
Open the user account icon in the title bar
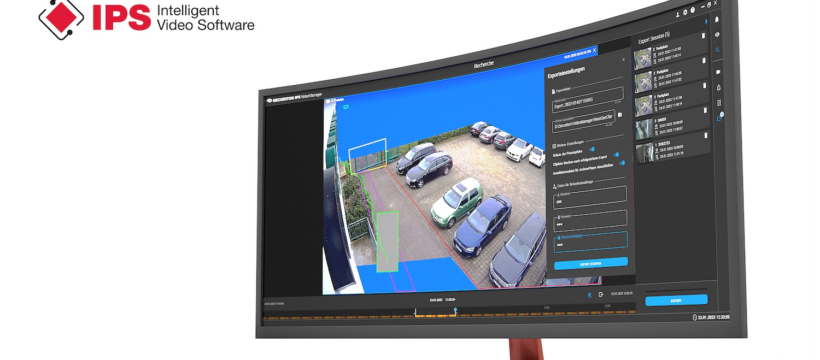pos(678,13)
